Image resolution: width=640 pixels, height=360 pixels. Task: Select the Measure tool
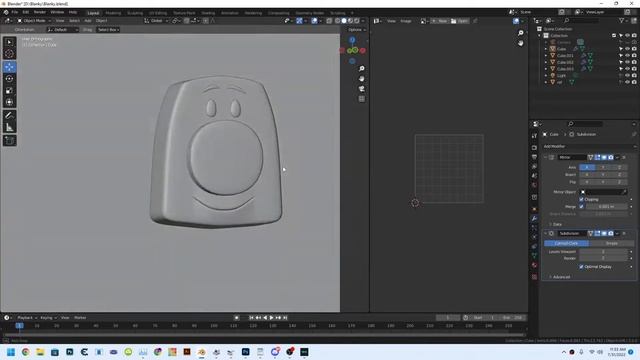coord(9,127)
